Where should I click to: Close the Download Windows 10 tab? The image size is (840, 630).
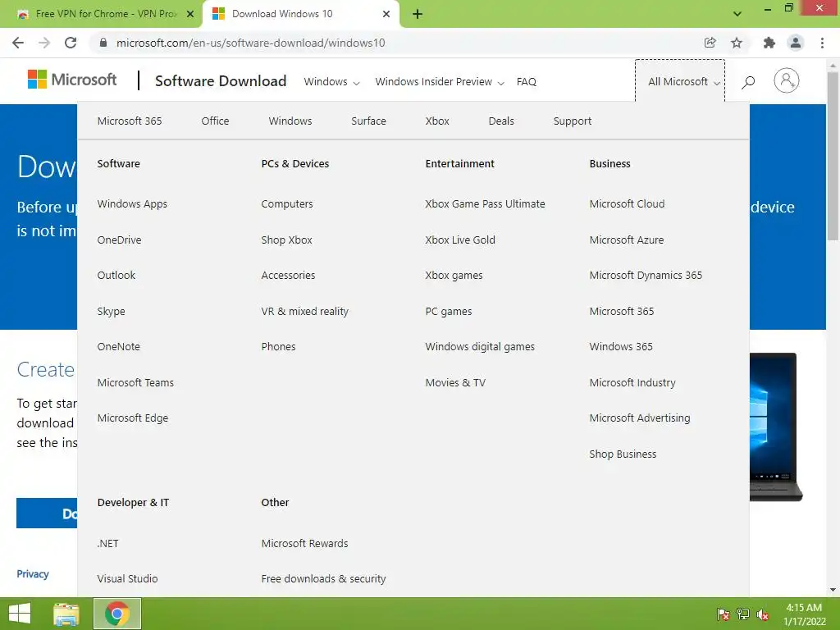click(x=386, y=15)
